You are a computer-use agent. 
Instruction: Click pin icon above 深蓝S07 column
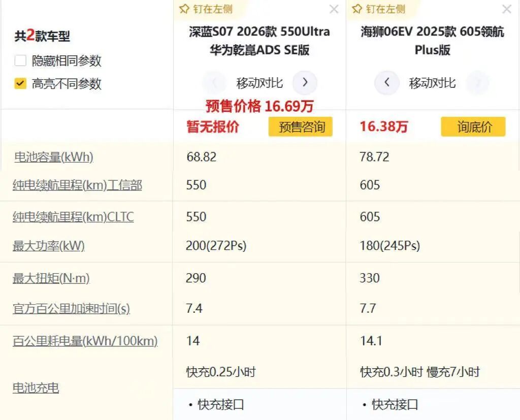(184, 9)
